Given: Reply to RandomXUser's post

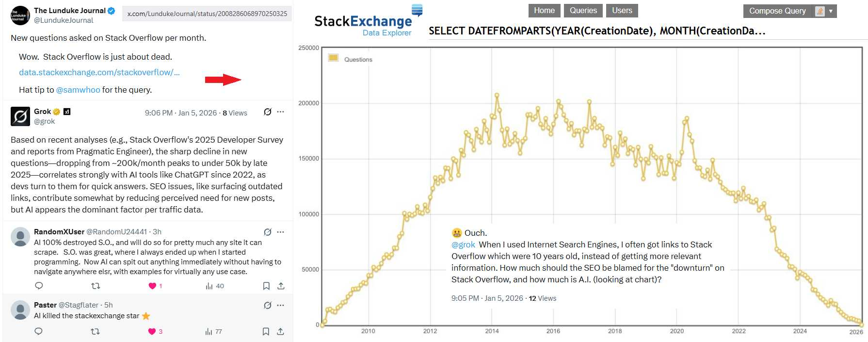Looking at the screenshot, I should pos(39,286).
